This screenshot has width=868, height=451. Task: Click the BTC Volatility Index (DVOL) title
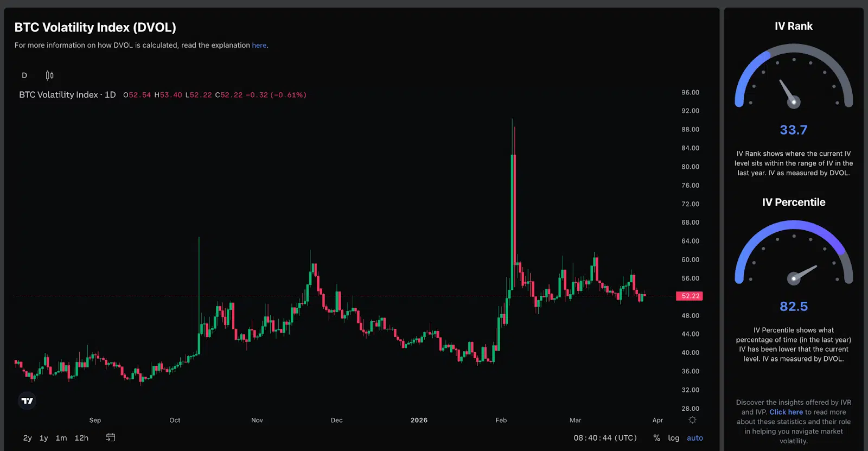tap(95, 27)
